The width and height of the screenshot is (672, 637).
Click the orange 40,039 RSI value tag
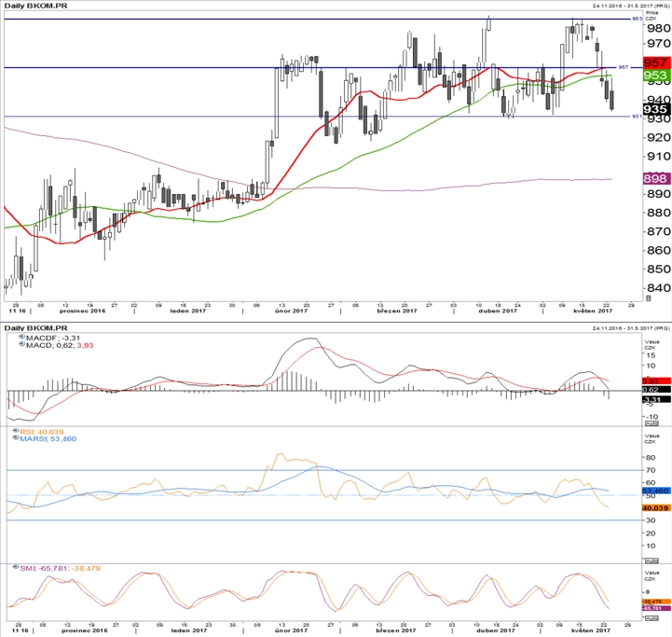pos(656,508)
